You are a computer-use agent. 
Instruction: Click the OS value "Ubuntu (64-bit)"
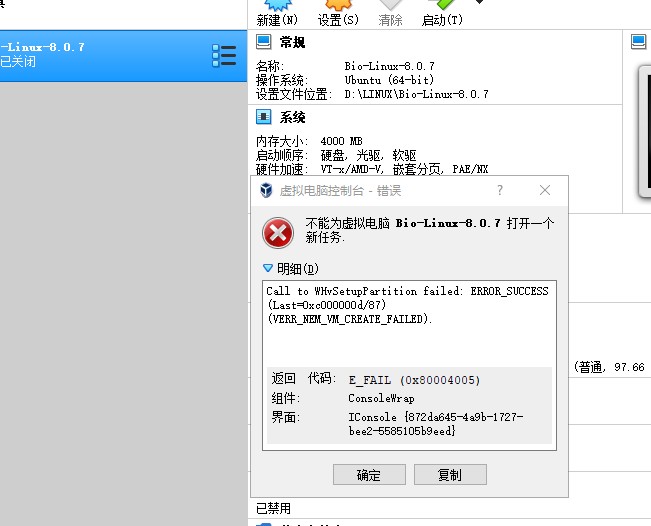[389, 80]
